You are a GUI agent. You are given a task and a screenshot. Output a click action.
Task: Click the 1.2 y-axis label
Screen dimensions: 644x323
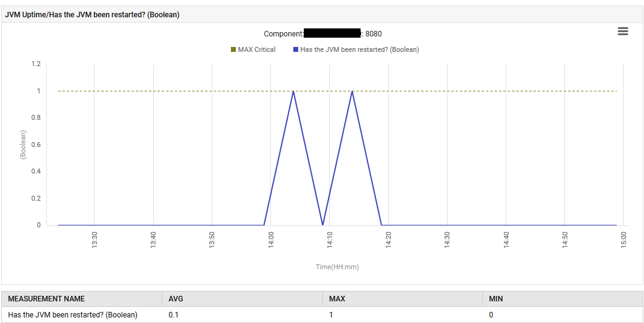click(36, 64)
